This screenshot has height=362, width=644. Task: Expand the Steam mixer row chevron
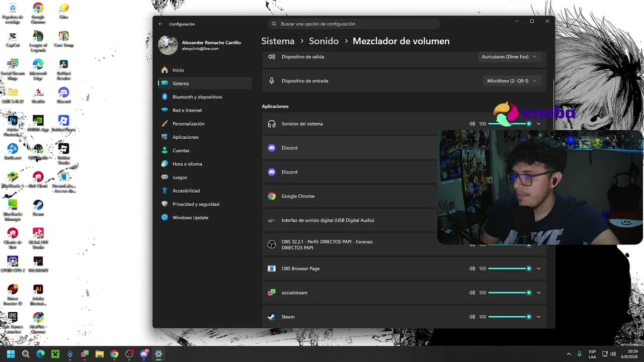(538, 317)
